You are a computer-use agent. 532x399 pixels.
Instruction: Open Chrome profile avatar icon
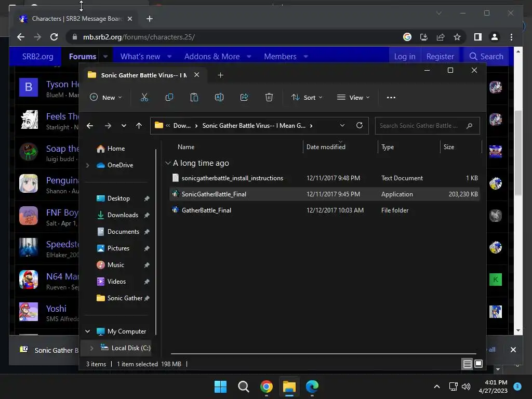pyautogui.click(x=495, y=37)
